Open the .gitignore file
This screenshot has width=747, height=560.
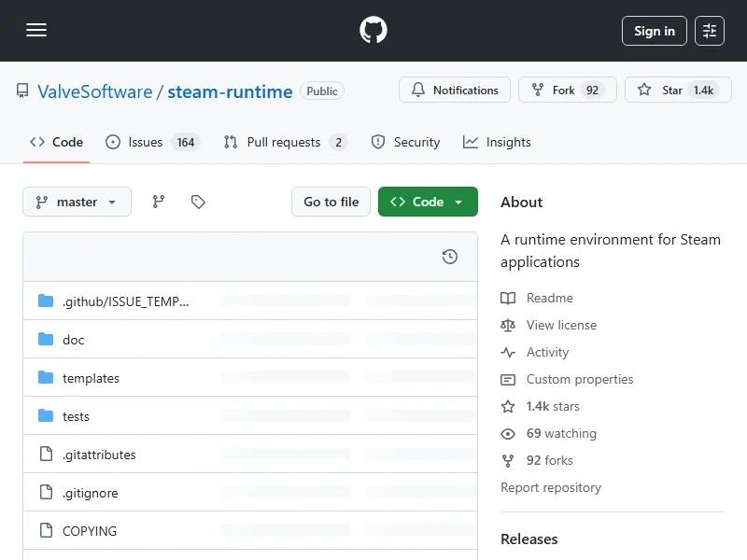pyautogui.click(x=90, y=493)
